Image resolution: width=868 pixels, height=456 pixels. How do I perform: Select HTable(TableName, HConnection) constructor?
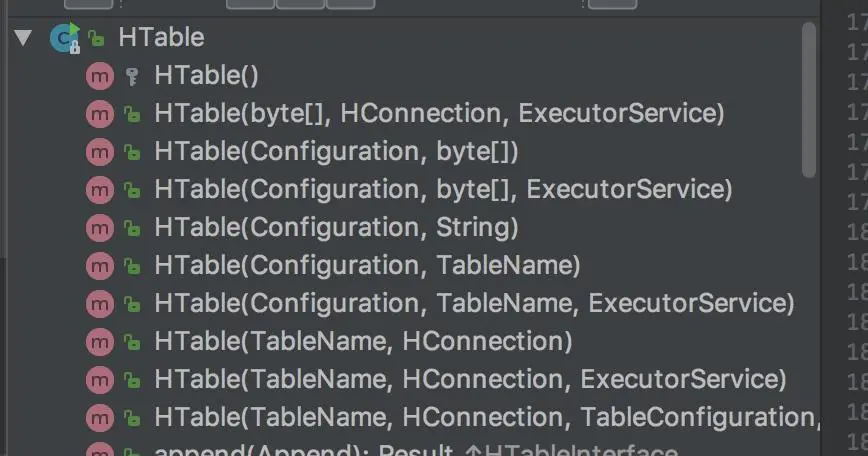[x=363, y=341]
